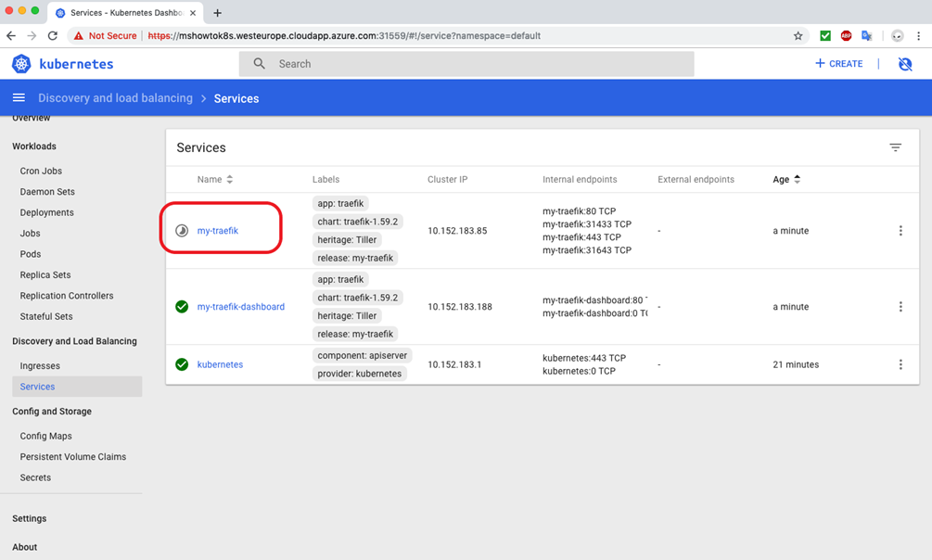Open Settings in the sidebar
The height and width of the screenshot is (560, 932).
click(x=29, y=518)
